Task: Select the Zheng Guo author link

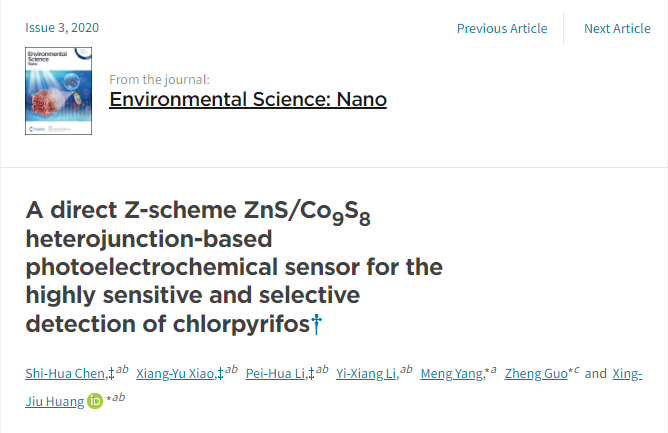Action: pos(536,373)
